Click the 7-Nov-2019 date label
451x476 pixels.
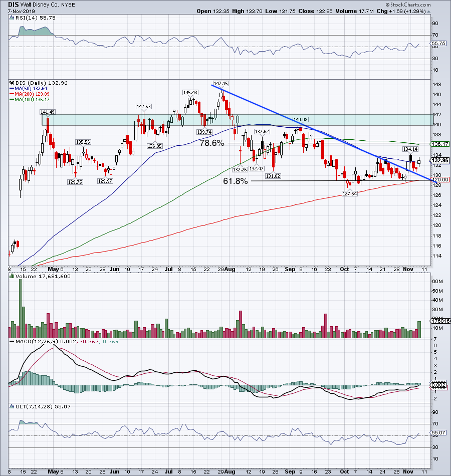(22, 11)
